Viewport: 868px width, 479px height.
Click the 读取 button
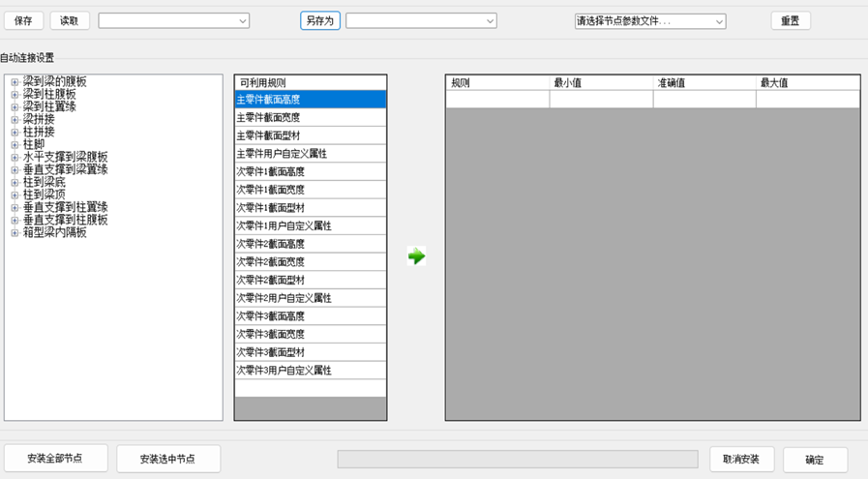pos(70,21)
